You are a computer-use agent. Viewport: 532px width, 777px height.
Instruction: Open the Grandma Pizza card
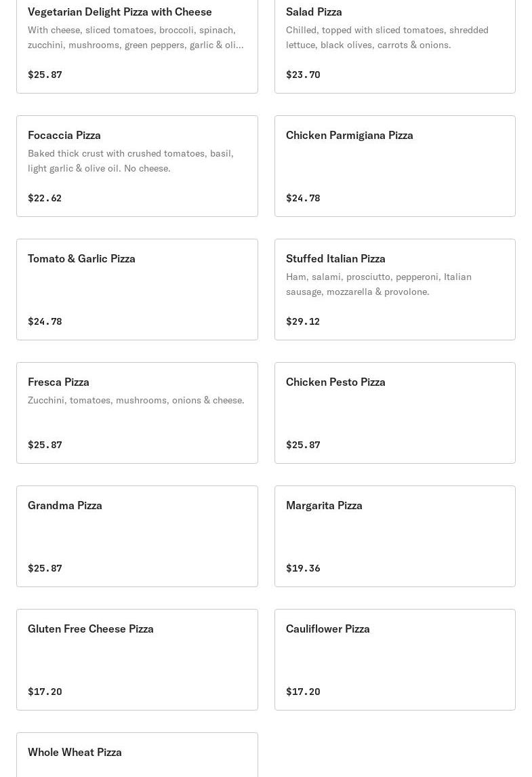(137, 536)
